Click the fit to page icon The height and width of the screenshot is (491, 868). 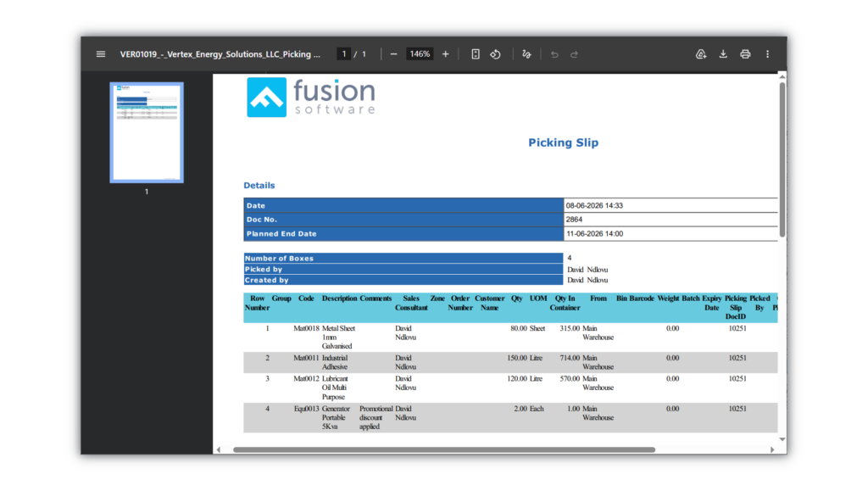[x=476, y=54]
